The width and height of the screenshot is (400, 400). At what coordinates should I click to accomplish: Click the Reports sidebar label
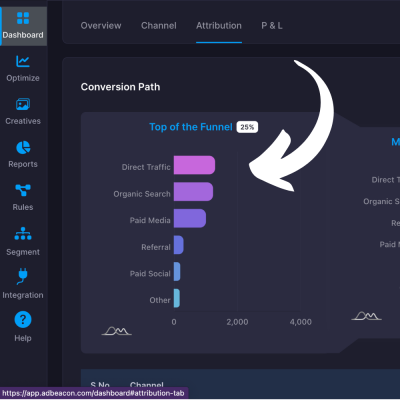point(23,164)
